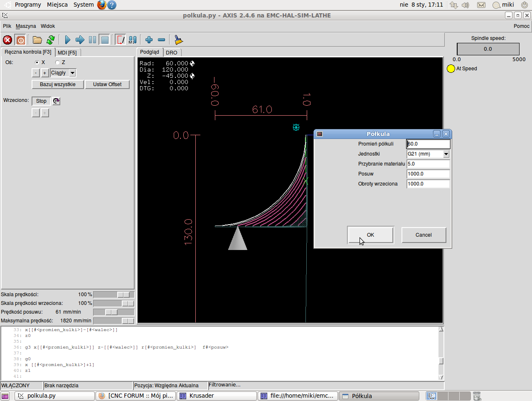
Task: Click the show desktop icon in bottom panel
Action: pyautogui.click(x=5, y=396)
